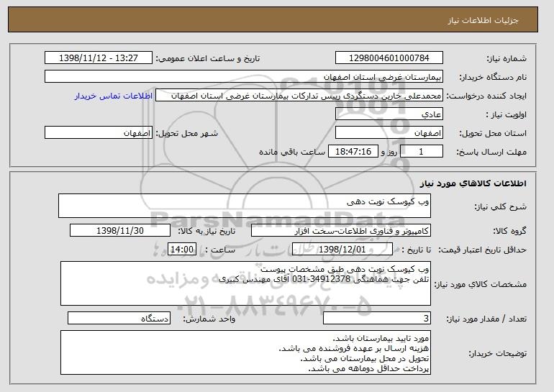Click the request creator field محمدعلی خارین دستگردی
554x392 pixels.
coord(299,96)
